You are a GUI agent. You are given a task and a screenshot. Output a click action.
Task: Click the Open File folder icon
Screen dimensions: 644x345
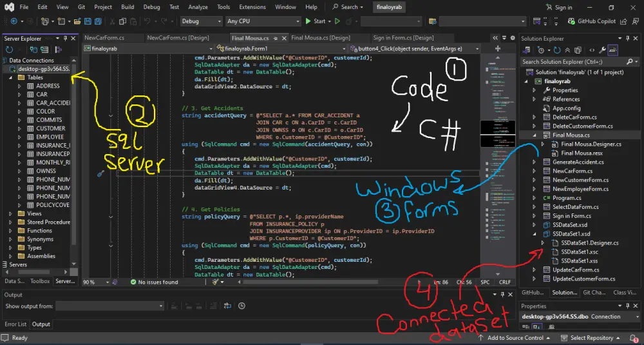[77, 21]
